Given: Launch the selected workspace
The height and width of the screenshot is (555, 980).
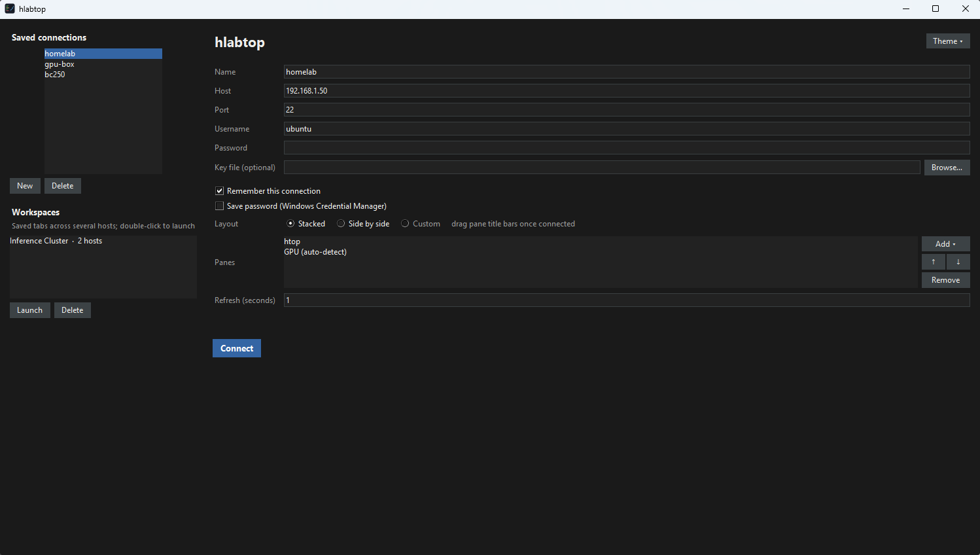Looking at the screenshot, I should tap(30, 310).
